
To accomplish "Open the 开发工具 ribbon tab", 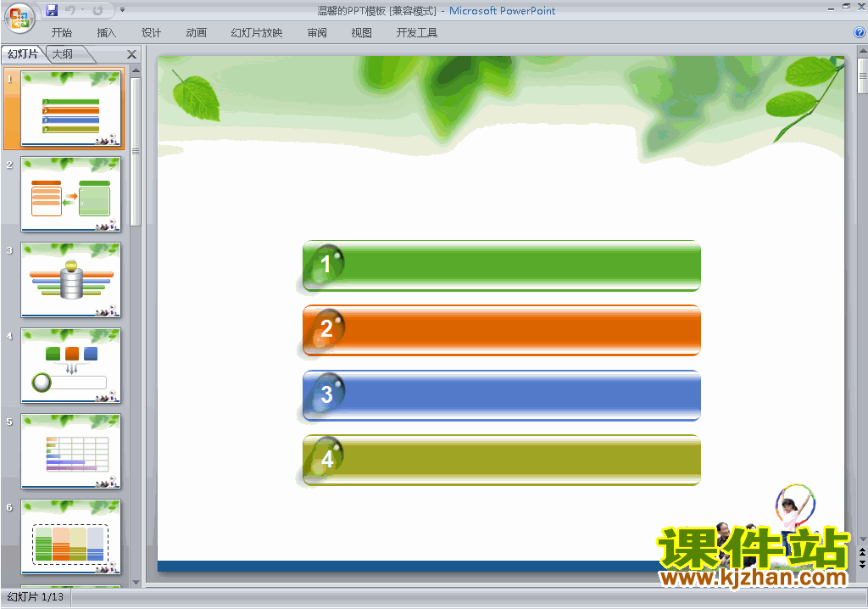I will pyautogui.click(x=417, y=33).
